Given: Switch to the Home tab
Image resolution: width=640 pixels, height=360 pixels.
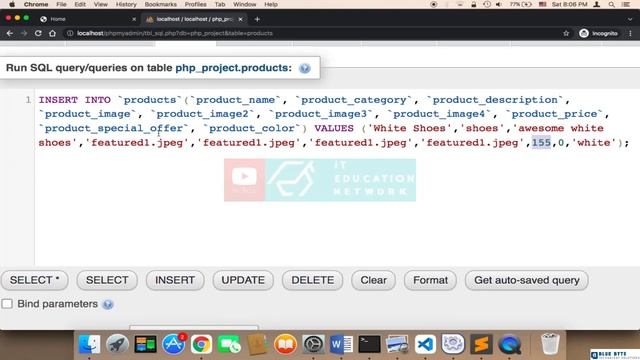Looking at the screenshot, I should (88, 19).
